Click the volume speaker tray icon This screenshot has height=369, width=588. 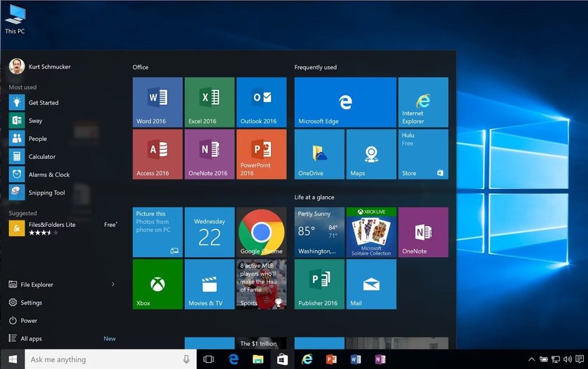pos(568,359)
